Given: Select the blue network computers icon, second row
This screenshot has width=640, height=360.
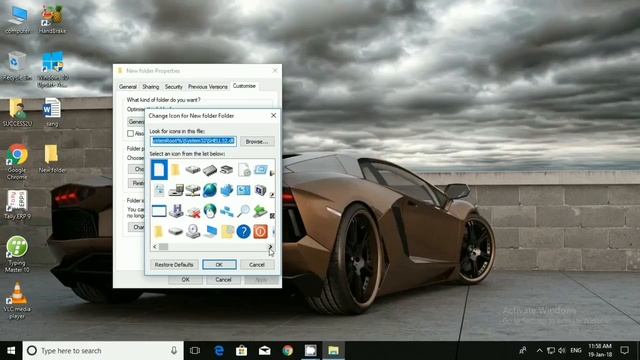Looking at the screenshot, I should (227, 190).
